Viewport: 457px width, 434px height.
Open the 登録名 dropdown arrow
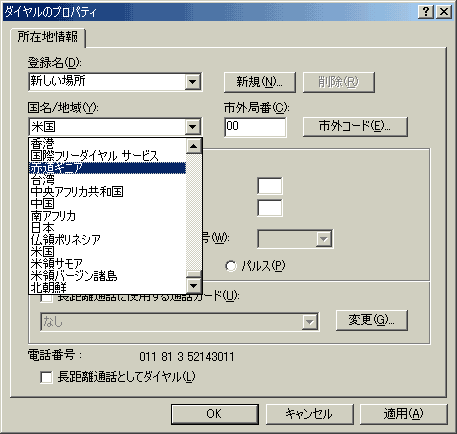193,81
